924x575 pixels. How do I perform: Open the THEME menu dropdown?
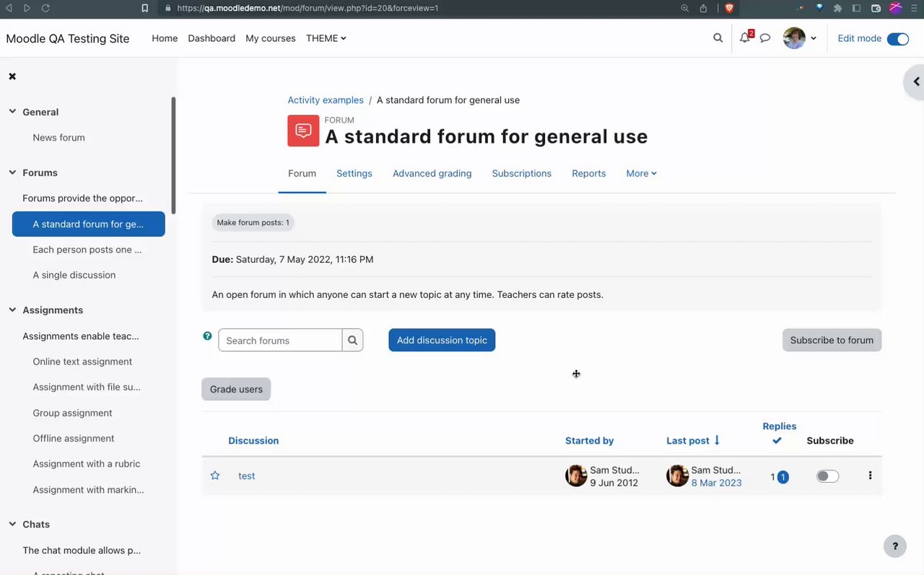pos(326,38)
